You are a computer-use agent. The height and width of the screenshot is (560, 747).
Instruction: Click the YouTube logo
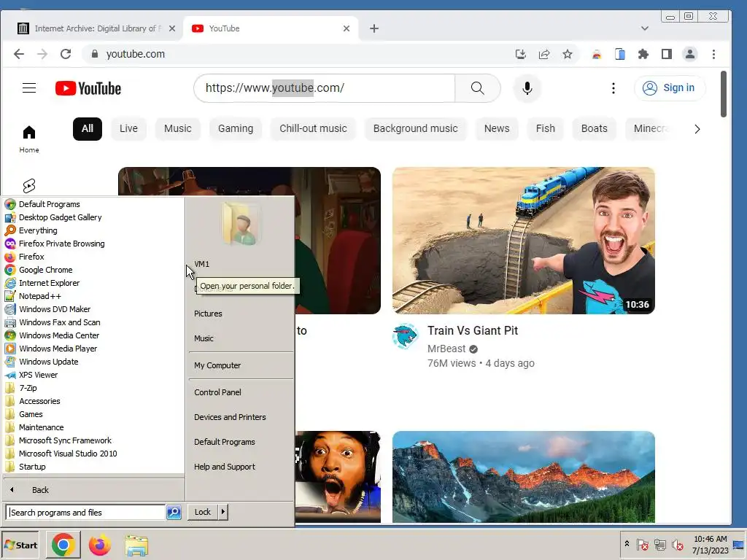point(88,88)
